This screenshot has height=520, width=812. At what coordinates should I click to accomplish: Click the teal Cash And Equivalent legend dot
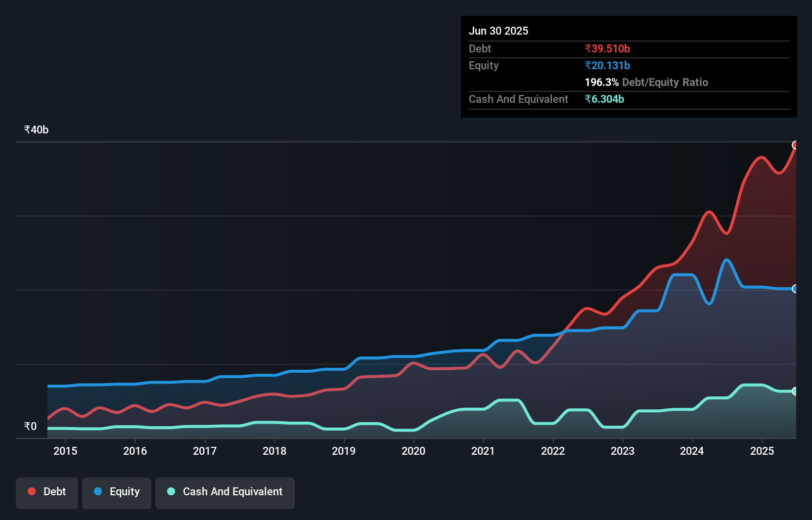pyautogui.click(x=170, y=491)
